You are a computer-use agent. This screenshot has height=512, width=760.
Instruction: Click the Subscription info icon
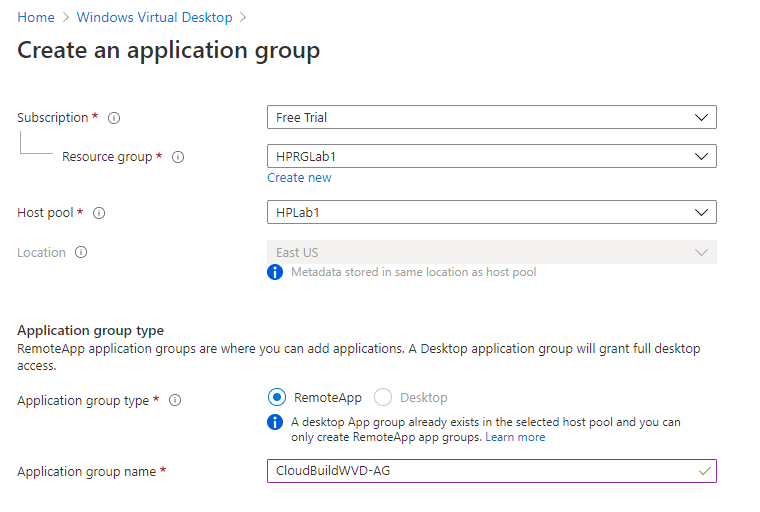114,118
